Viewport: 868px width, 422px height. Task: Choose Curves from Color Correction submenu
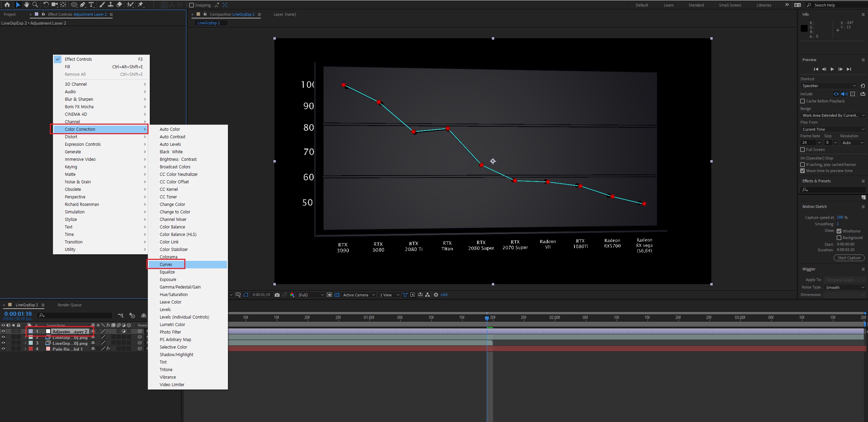pos(166,264)
